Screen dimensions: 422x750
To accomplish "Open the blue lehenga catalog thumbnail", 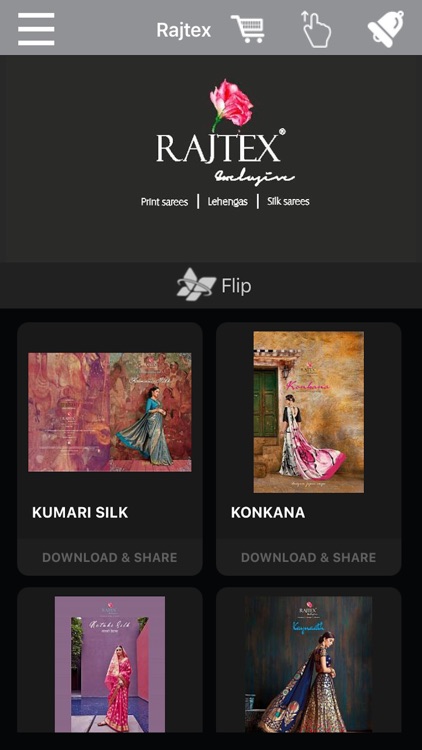I will pos(309,664).
